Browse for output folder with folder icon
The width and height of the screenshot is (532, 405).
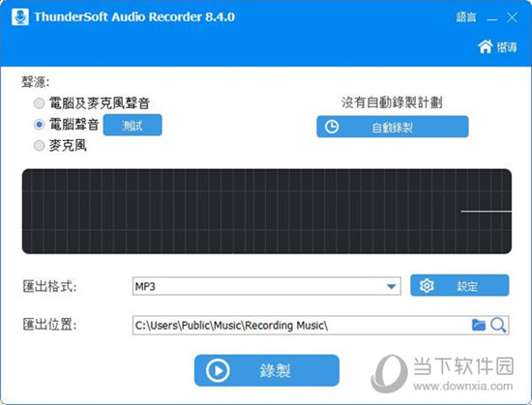click(x=479, y=325)
